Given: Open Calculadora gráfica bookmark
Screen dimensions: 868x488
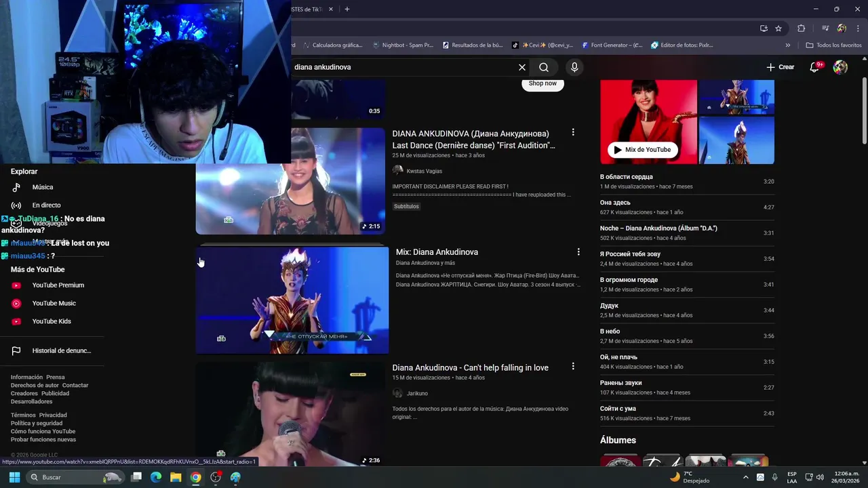Looking at the screenshot, I should (332, 45).
